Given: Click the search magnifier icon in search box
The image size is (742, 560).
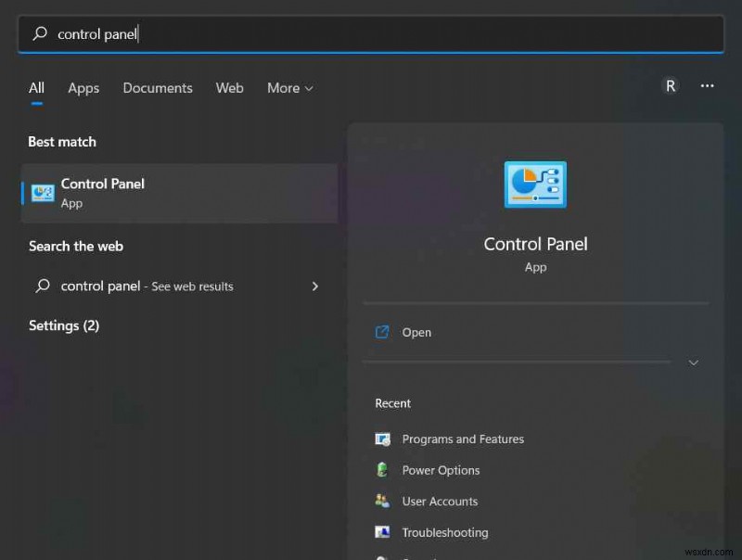Looking at the screenshot, I should 40,33.
